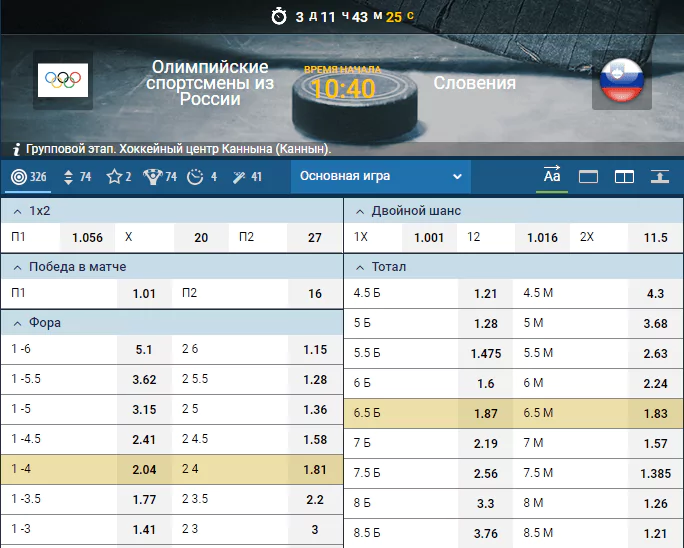Collapse the Победа в матче section
The height and width of the screenshot is (548, 684).
172,267
